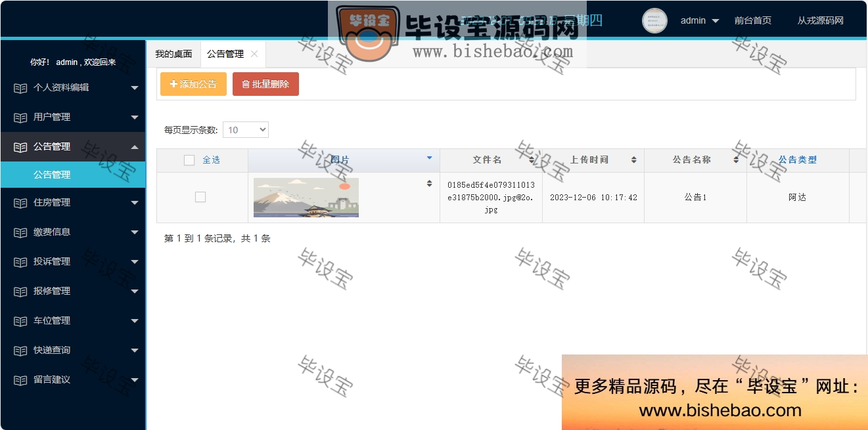Click the sort arrows on 上传时间 column
Screen dimensions: 868x430
[x=634, y=160]
